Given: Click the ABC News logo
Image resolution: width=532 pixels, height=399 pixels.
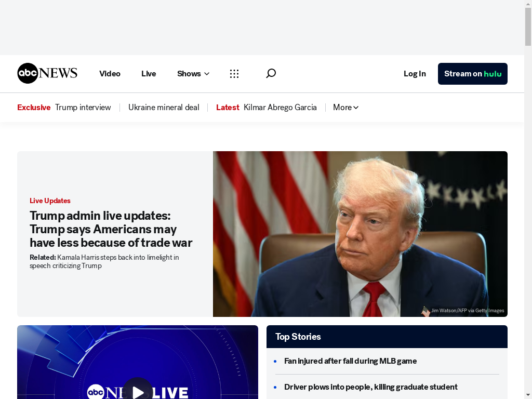Looking at the screenshot, I should pos(47,73).
